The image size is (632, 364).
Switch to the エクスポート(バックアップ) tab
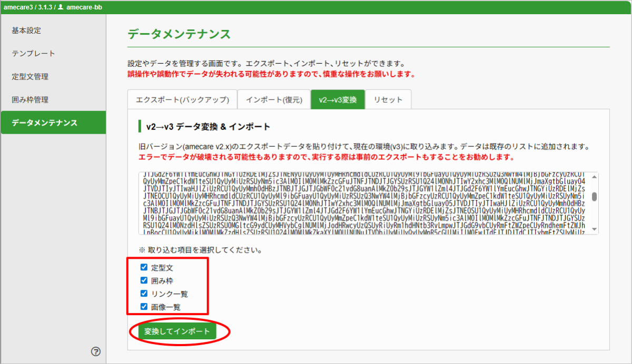(x=182, y=100)
